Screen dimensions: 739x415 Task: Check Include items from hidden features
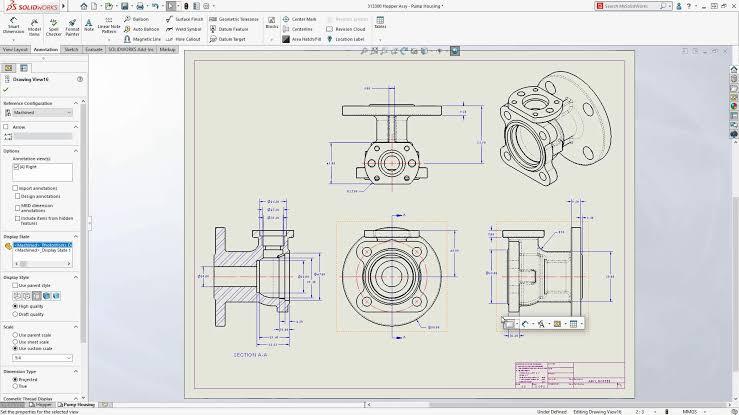[17, 219]
